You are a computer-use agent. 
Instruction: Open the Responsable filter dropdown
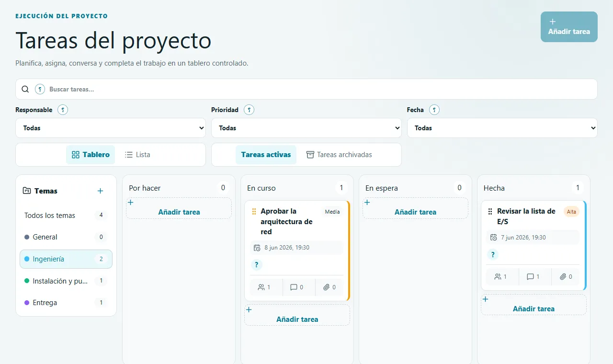(111, 128)
